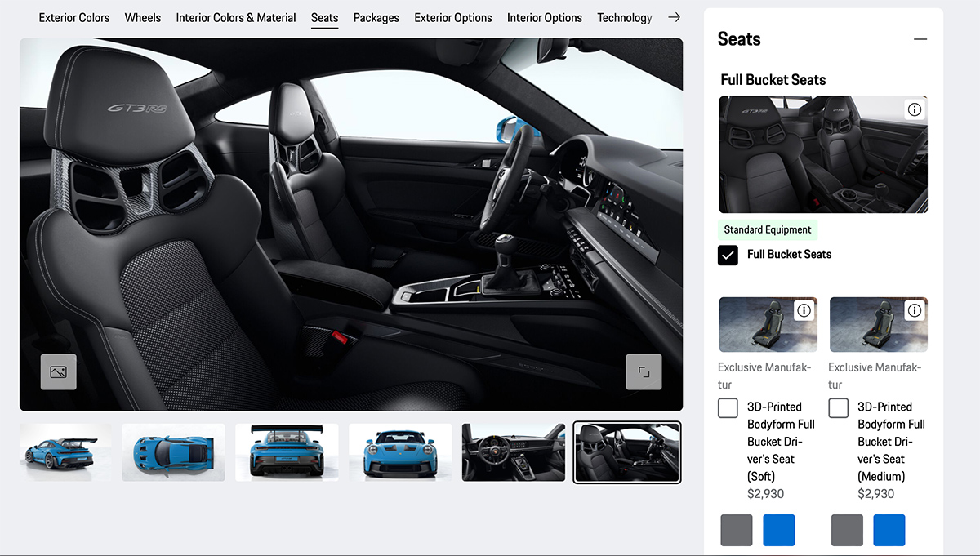Collapse the Seats section with the minus icon

920,39
